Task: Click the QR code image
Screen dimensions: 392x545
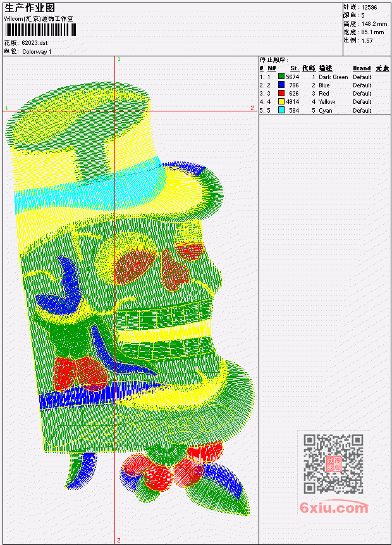Action: pos(333,464)
